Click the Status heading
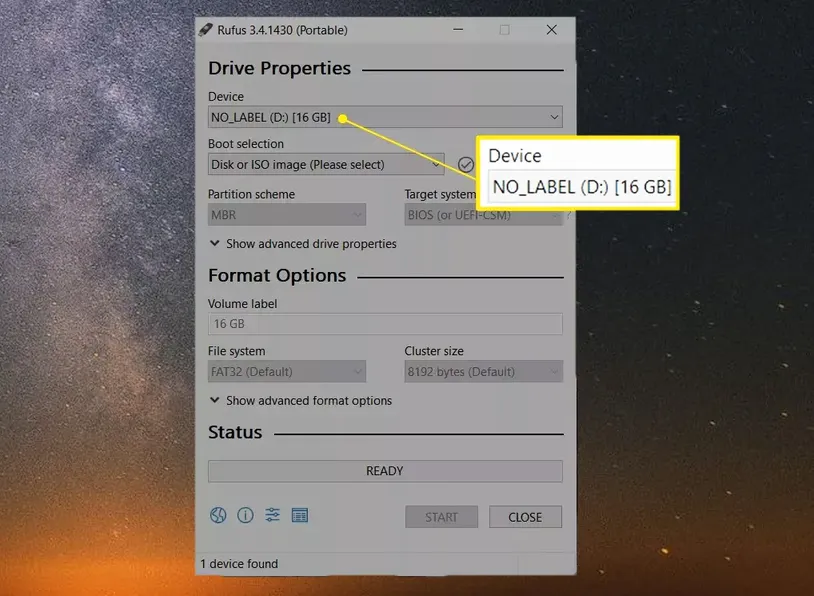Image resolution: width=814 pixels, height=596 pixels. tap(235, 432)
